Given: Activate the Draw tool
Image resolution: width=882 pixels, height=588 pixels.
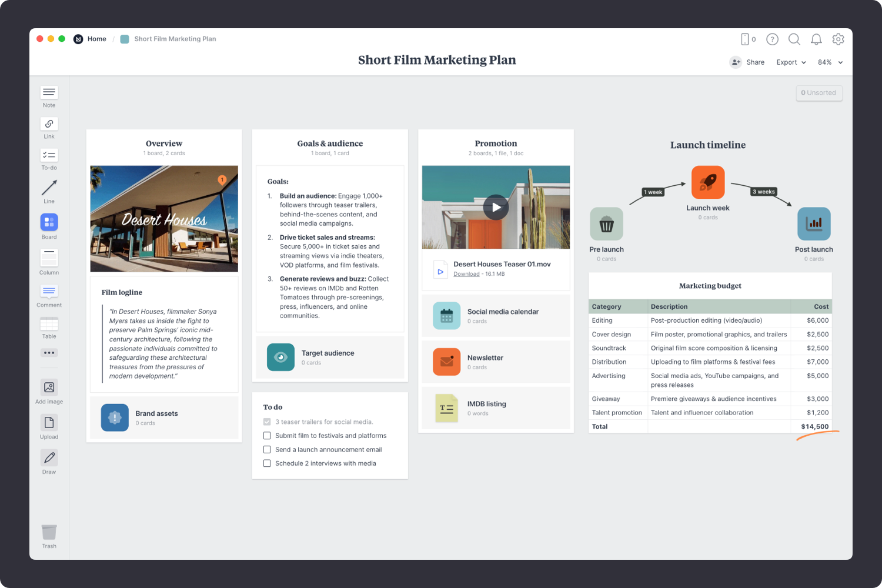Looking at the screenshot, I should [x=49, y=458].
